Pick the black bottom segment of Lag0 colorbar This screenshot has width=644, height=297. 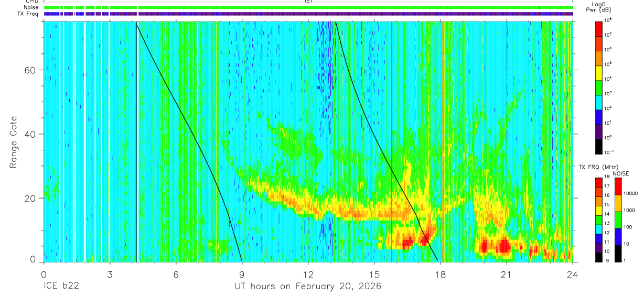[599, 146]
